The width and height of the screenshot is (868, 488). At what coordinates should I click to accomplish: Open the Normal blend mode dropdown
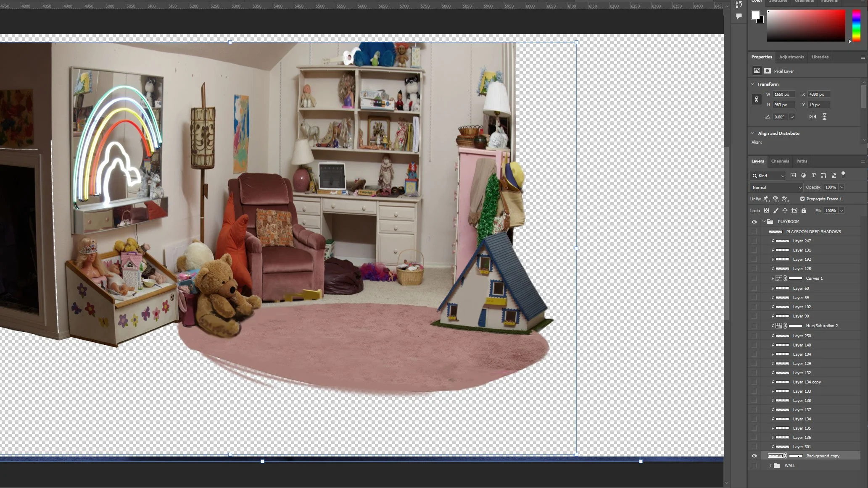pyautogui.click(x=776, y=187)
